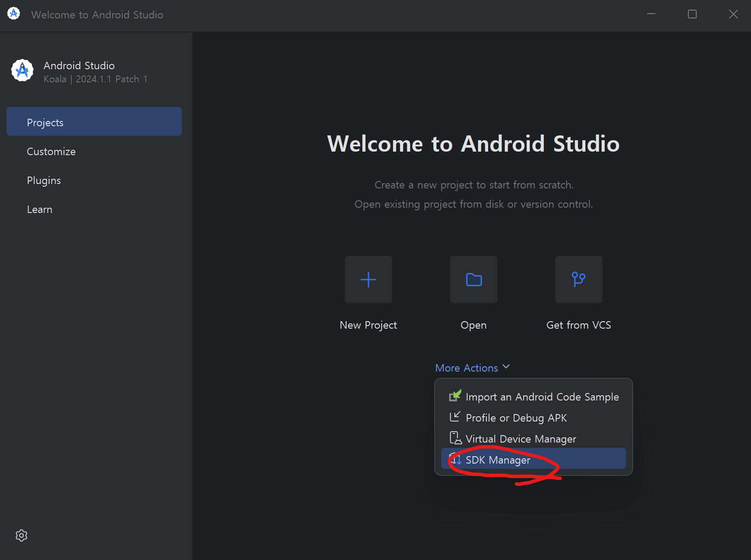
Task: Select the Projects tab in sidebar
Action: coord(94,121)
